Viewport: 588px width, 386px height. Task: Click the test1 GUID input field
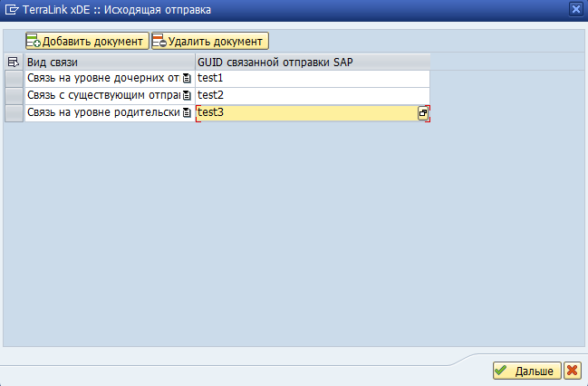click(x=312, y=79)
